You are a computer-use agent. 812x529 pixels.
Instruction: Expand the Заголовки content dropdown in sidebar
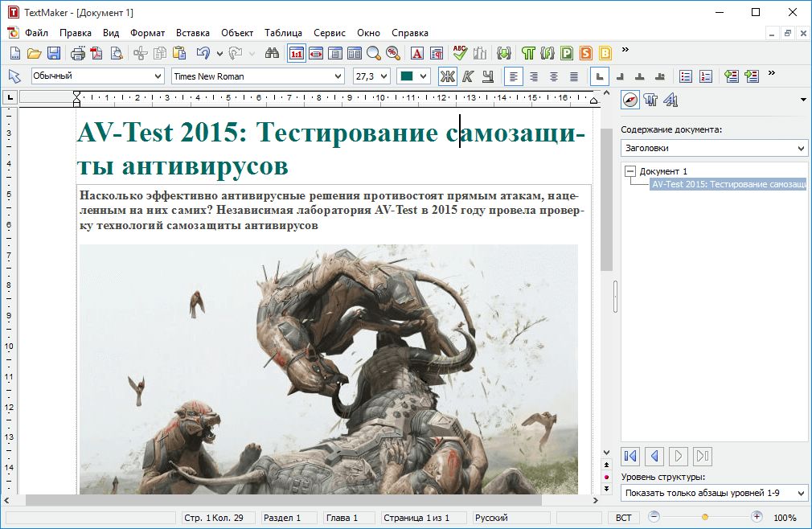coord(800,148)
